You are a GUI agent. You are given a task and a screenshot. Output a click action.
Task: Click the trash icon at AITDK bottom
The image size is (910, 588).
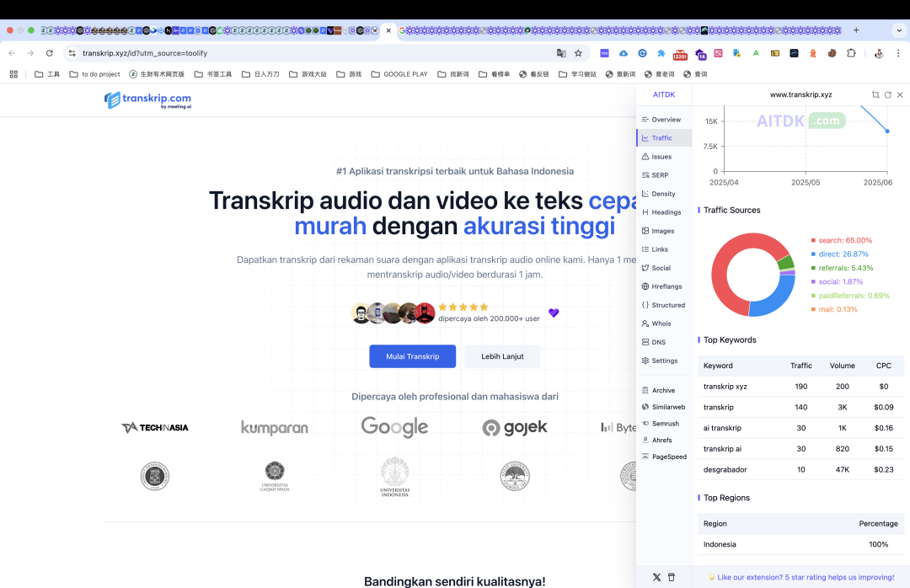(x=672, y=577)
